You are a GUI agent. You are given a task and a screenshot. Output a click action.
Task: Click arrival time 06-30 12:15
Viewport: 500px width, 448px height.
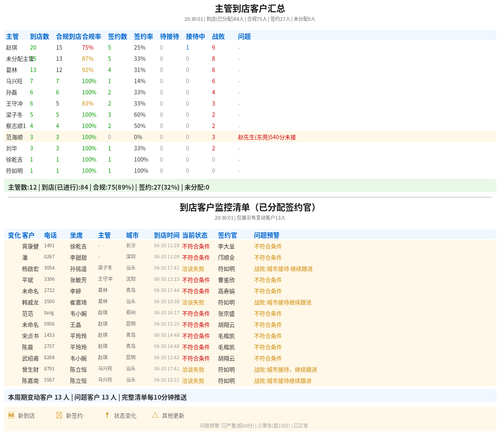(x=167, y=279)
